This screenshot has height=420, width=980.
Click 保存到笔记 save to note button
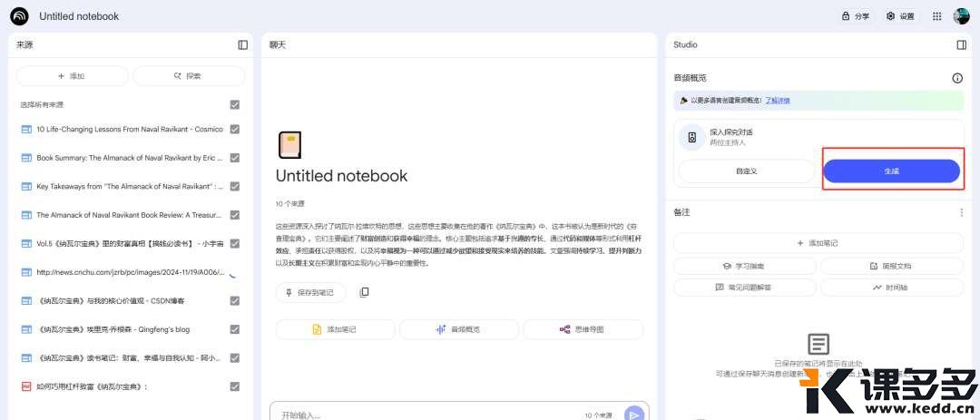310,292
